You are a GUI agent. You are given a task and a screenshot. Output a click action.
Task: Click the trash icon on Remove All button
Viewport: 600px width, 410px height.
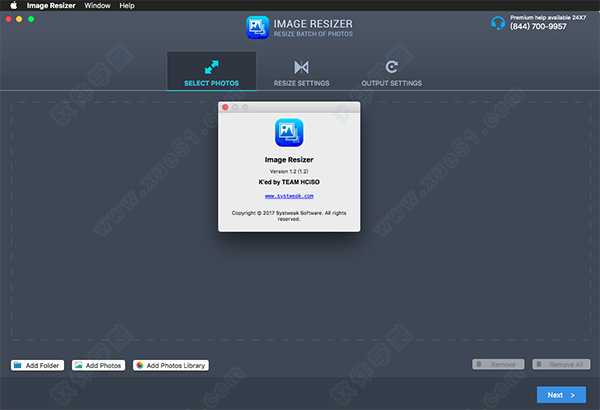[x=539, y=364]
